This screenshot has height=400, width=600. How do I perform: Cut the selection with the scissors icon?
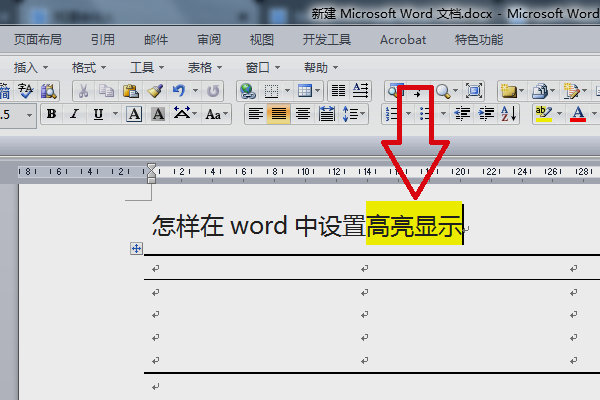[83, 91]
